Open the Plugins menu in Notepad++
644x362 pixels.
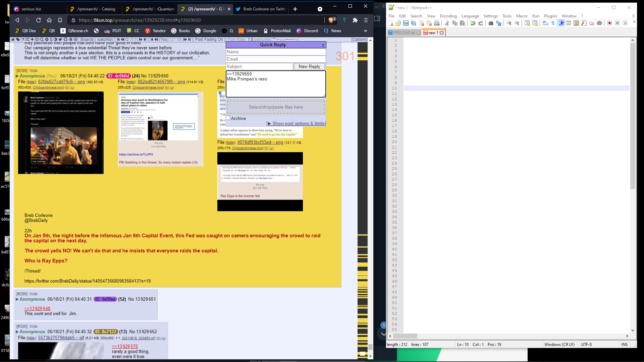tap(550, 16)
